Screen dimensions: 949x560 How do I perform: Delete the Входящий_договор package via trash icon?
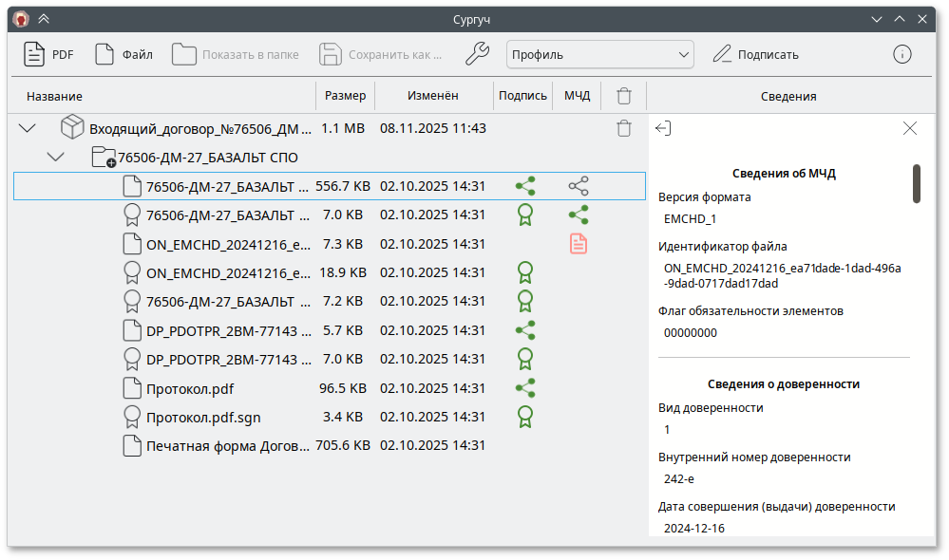point(623,128)
